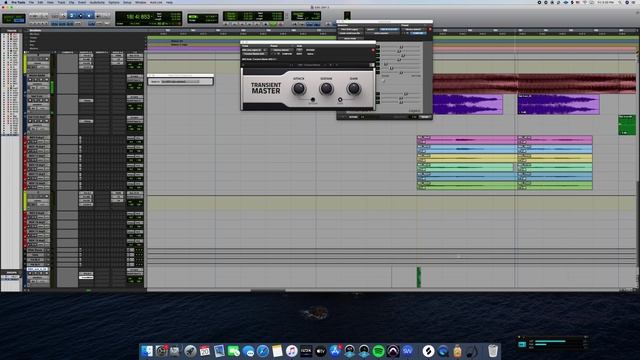
Task: Open Messages from the Dock
Action: tap(248, 351)
